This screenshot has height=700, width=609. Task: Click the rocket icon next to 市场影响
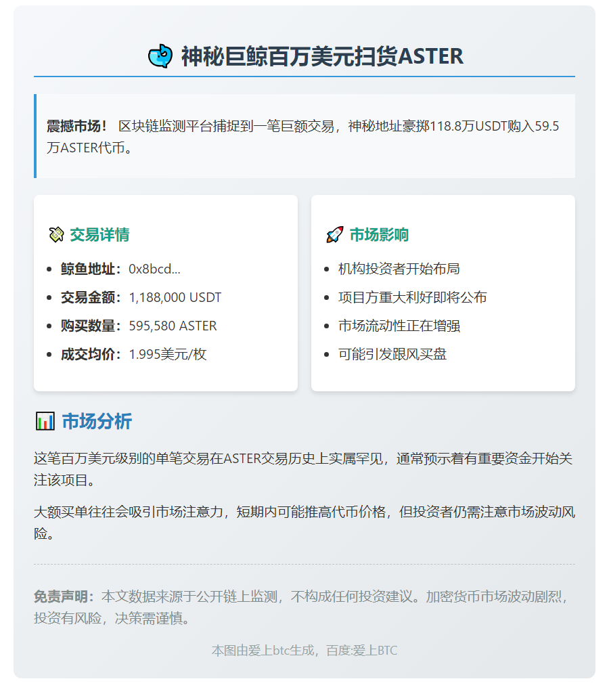(x=334, y=235)
